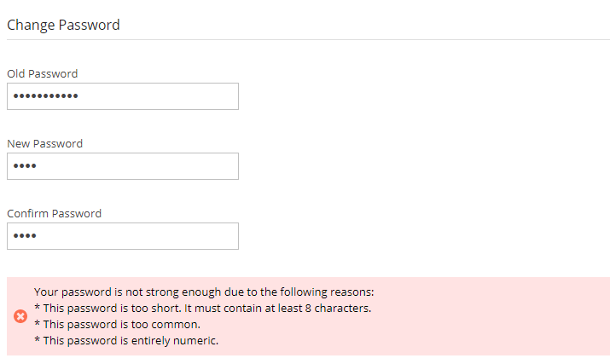This screenshot has height=364, width=610.
Task: Select the Confirm Password input field
Action: click(122, 236)
